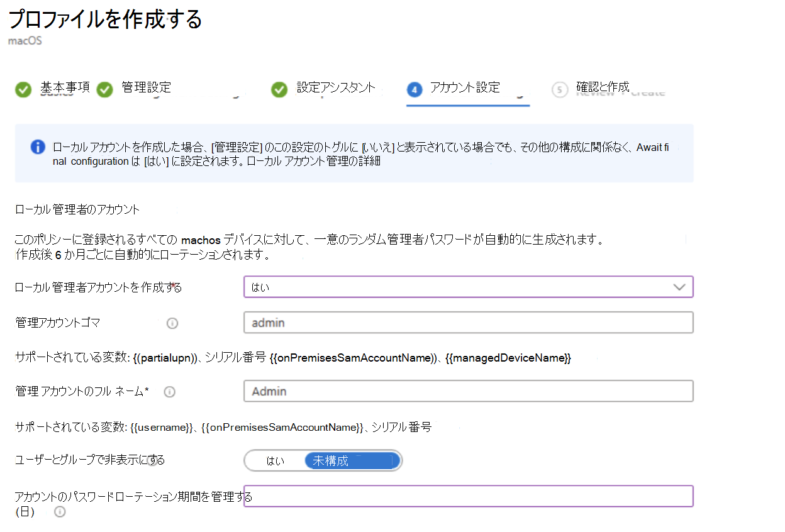Click the password rotation period input field

pyautogui.click(x=468, y=496)
